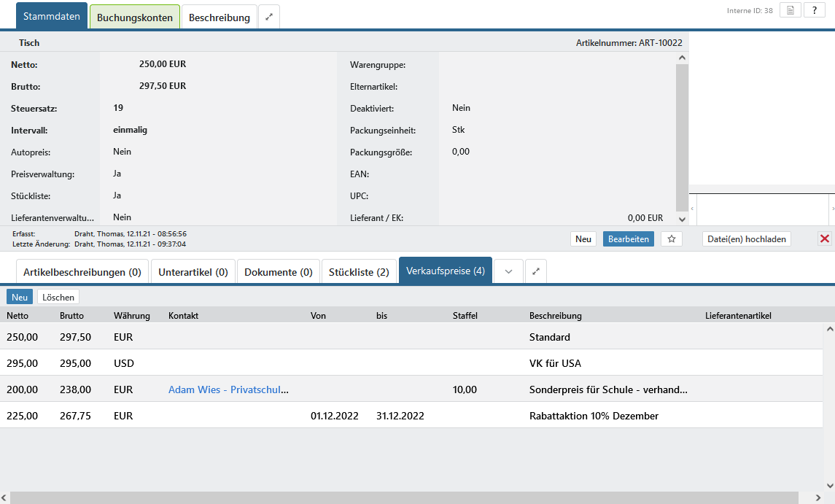Mark article as favorite with star icon
The image size is (835, 504).
tap(671, 239)
